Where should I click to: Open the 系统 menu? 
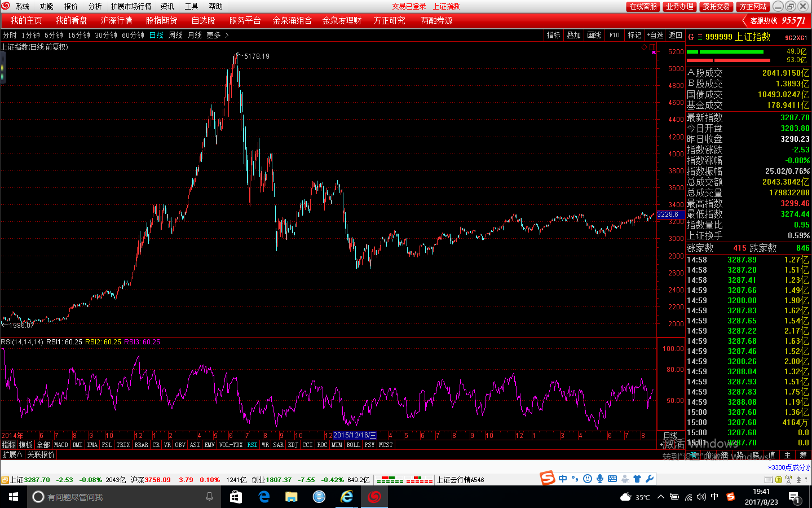click(23, 6)
